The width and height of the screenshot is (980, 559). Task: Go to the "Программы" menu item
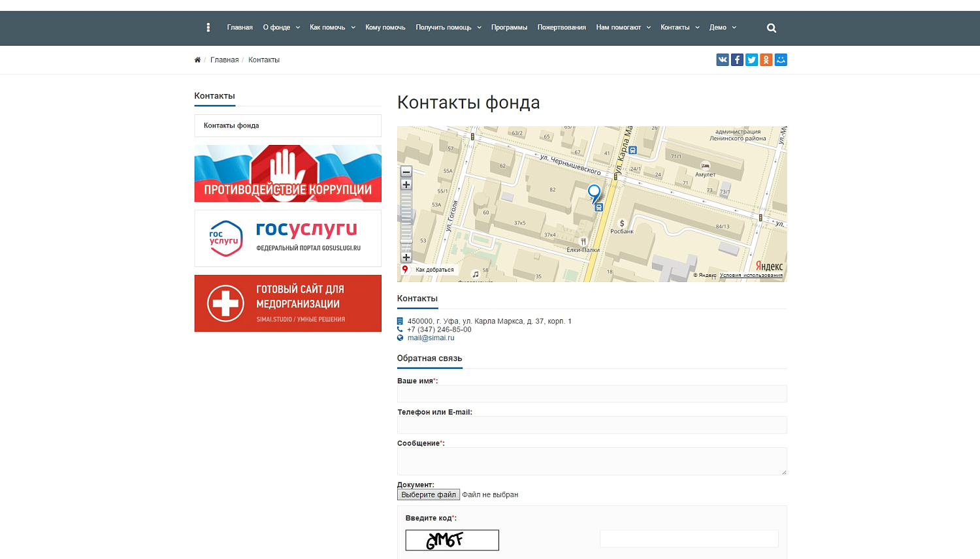point(509,27)
